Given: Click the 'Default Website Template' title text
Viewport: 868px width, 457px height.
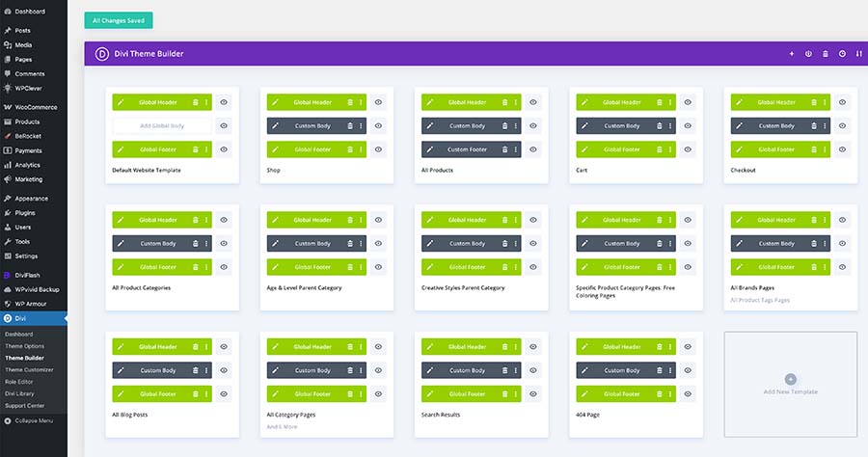Looking at the screenshot, I should pos(147,171).
